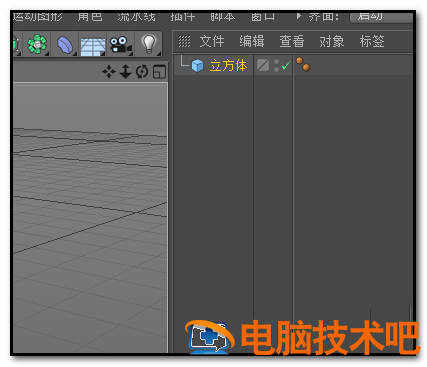Activate the viewport orbit rotate icon
Viewport: 427px width, 367px height.
(x=142, y=72)
